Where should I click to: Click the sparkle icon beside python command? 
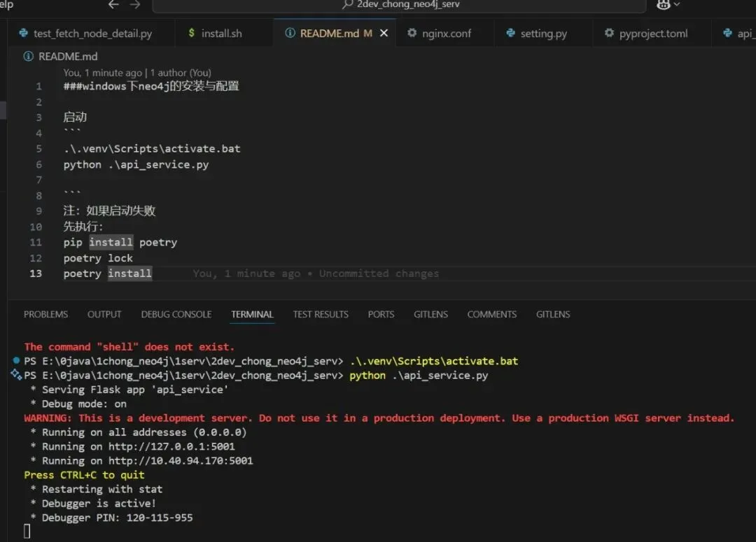coord(16,374)
